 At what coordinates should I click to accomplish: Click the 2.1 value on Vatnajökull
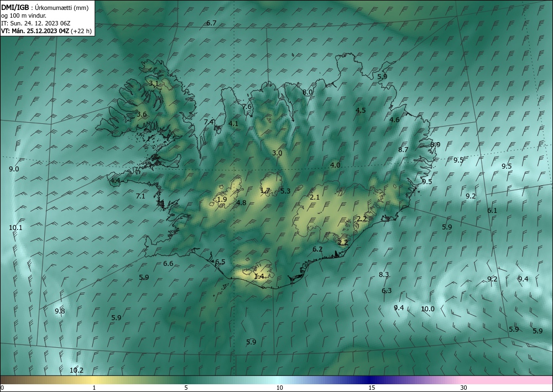click(x=314, y=197)
